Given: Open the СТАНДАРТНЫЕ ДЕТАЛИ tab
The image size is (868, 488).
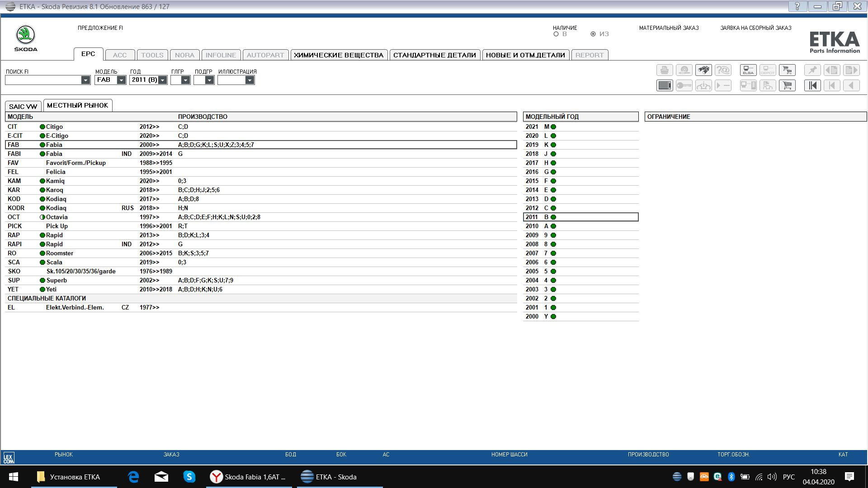Looking at the screenshot, I should tap(434, 55).
